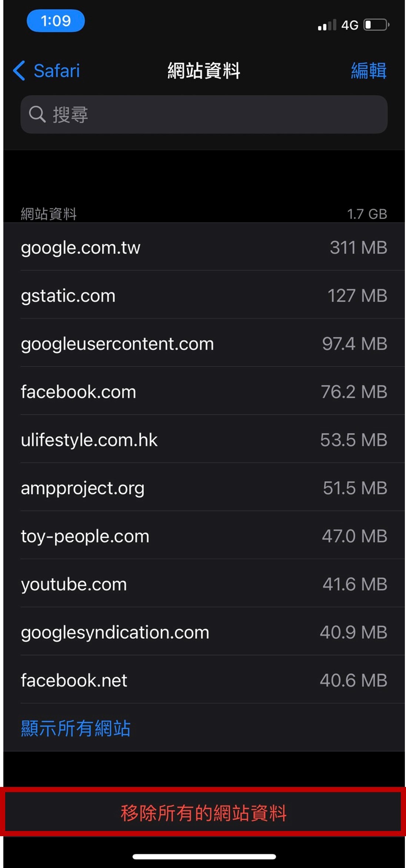Tap the 4G network indicator
This screenshot has width=406, height=868.
click(350, 25)
